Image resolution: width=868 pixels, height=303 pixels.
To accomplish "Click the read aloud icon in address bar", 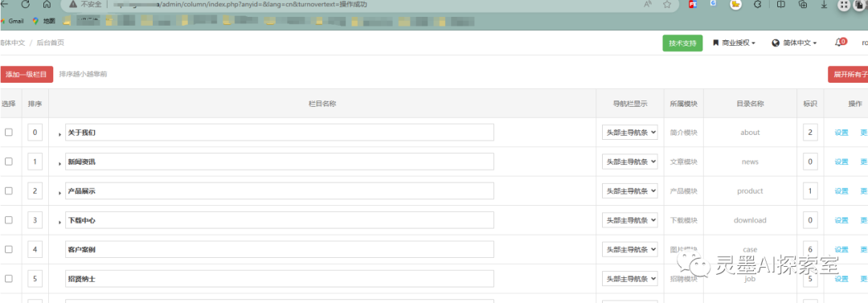I will (647, 4).
